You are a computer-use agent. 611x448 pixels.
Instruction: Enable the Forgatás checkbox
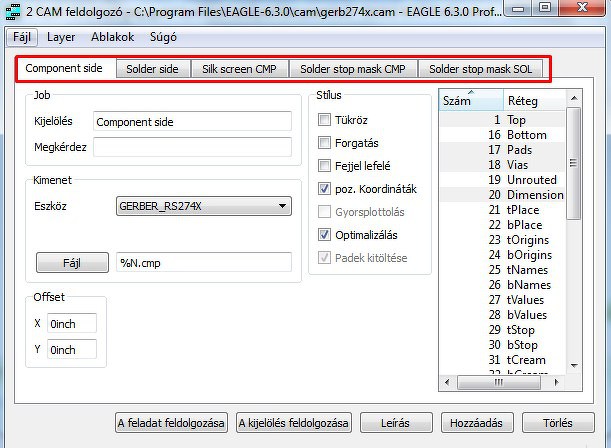click(324, 143)
